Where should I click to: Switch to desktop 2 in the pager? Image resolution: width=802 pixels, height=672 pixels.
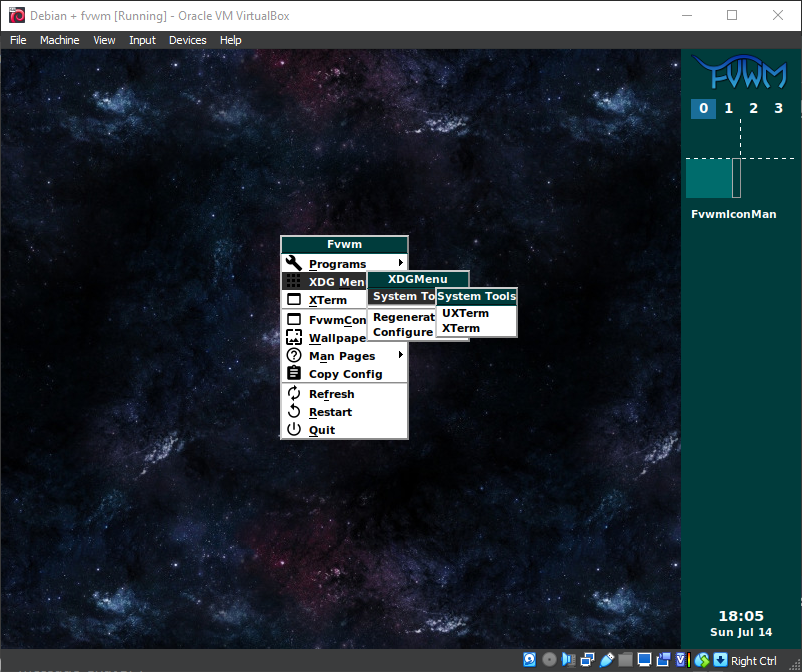coord(754,109)
